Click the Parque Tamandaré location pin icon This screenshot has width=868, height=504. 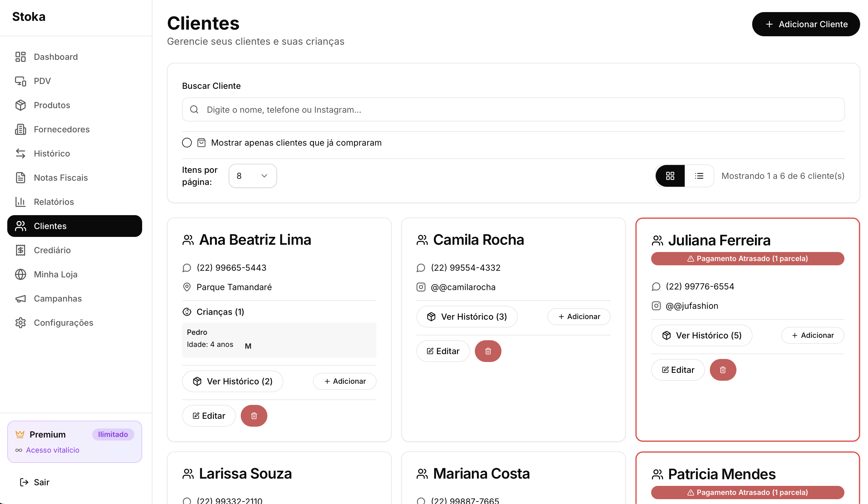point(187,287)
